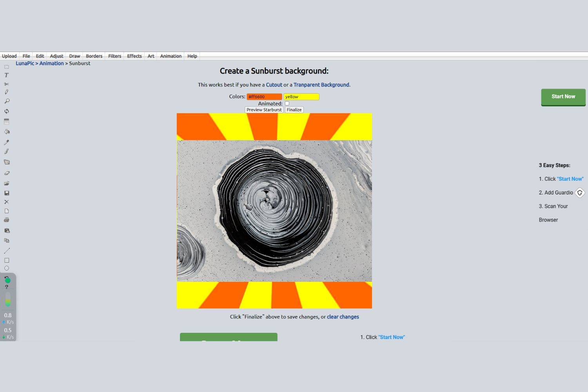Click the floppy disk save icon
588x392 pixels.
[7, 193]
